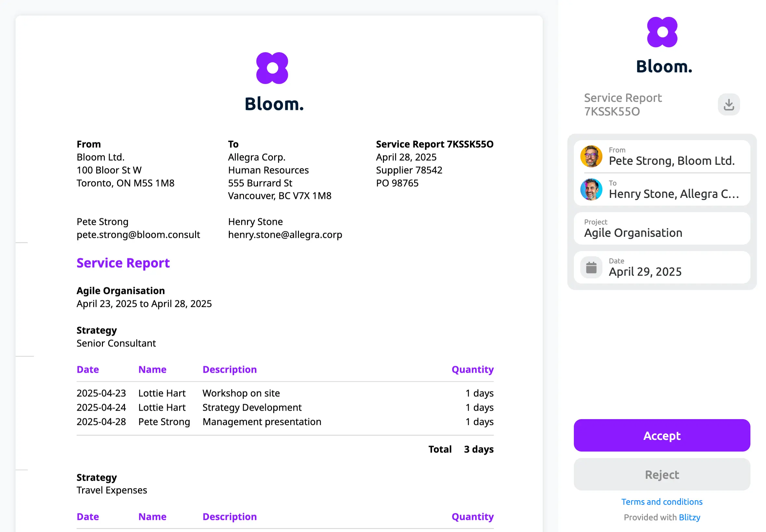Image resolution: width=766 pixels, height=532 pixels.
Task: Click the Supplier 78542 line
Action: click(409, 170)
